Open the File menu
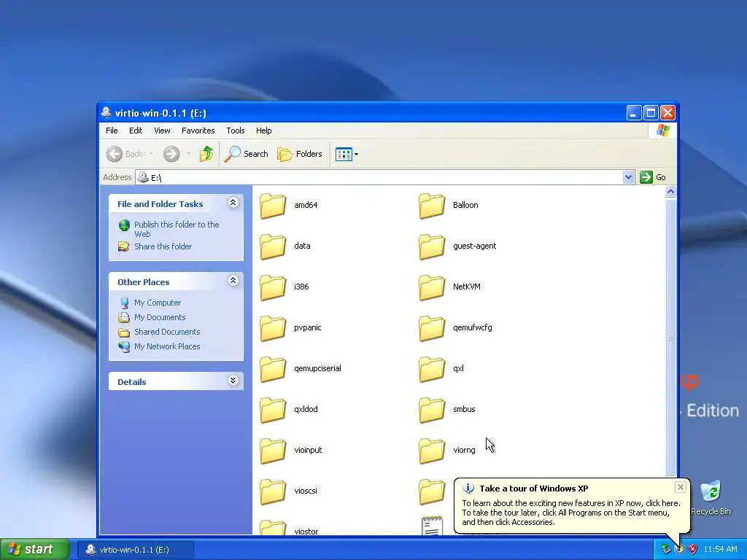The width and height of the screenshot is (747, 560). point(112,131)
